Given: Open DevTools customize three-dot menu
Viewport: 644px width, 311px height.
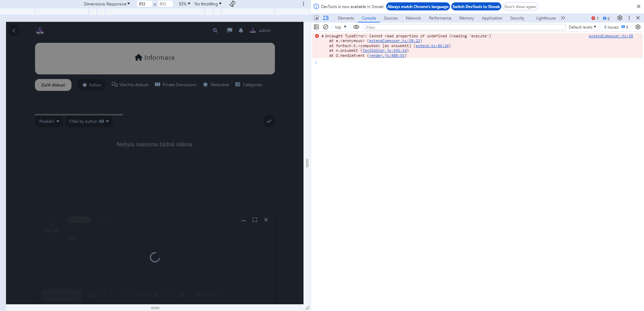Looking at the screenshot, I should (629, 18).
